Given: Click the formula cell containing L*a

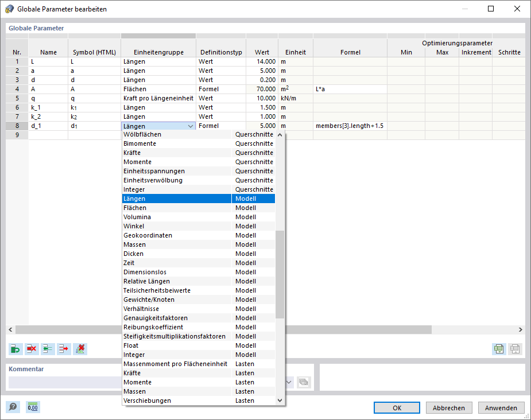Looking at the screenshot, I should click(350, 89).
